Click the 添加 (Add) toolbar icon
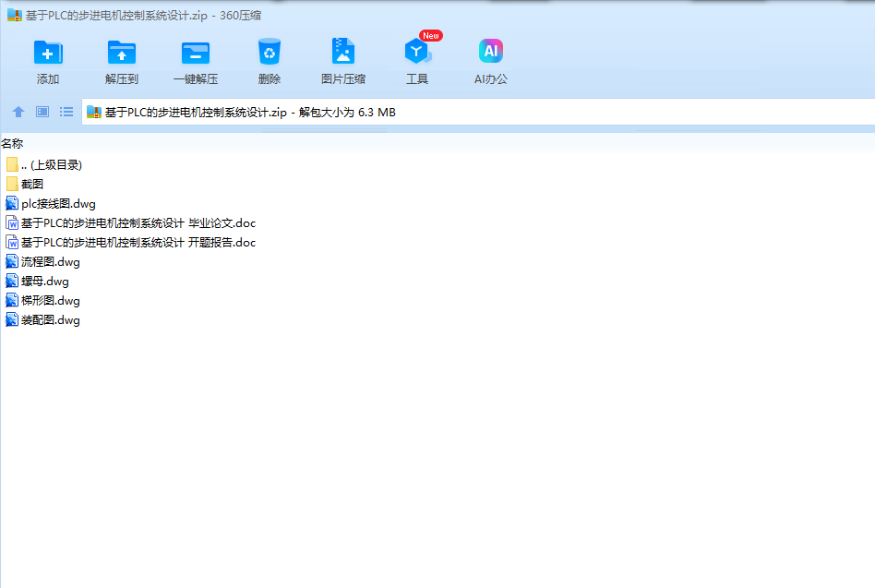 [48, 53]
